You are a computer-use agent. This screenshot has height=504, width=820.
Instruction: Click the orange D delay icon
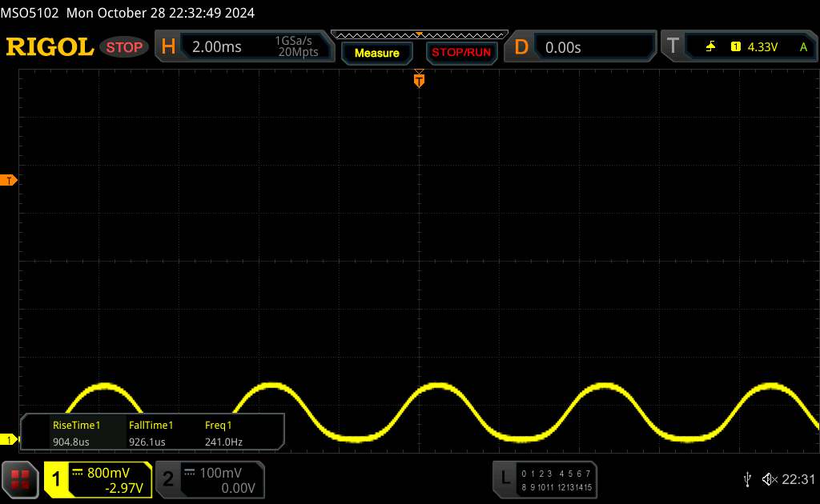pyautogui.click(x=521, y=47)
